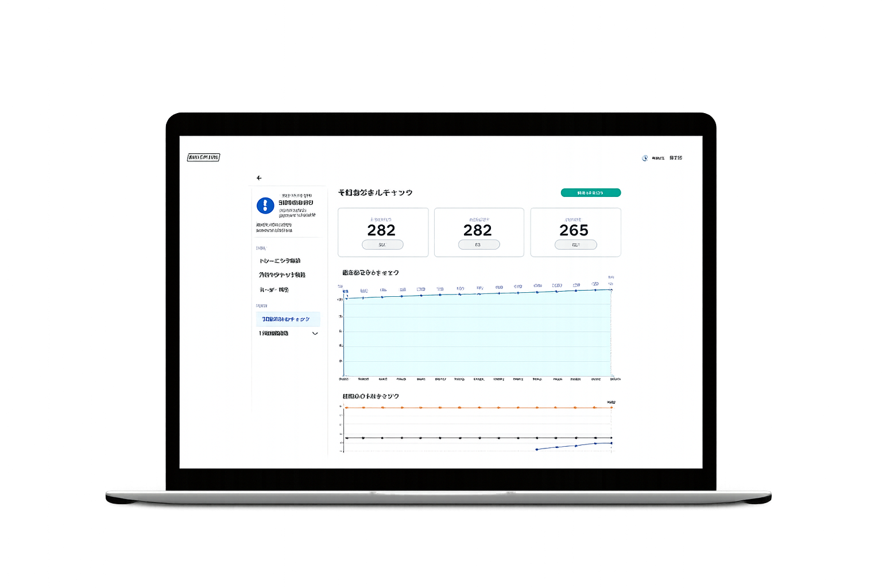Click the pill button in the leftmost 282 card
The image size is (882, 588).
(x=382, y=245)
